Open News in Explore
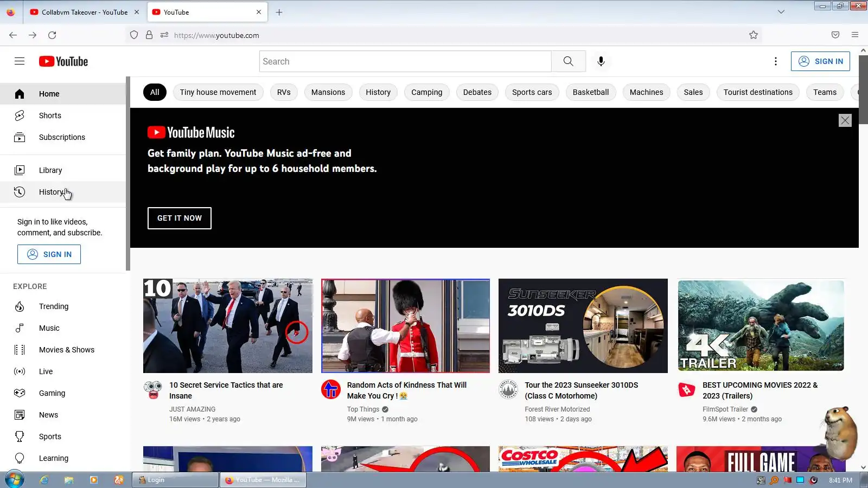 pyautogui.click(x=63, y=415)
